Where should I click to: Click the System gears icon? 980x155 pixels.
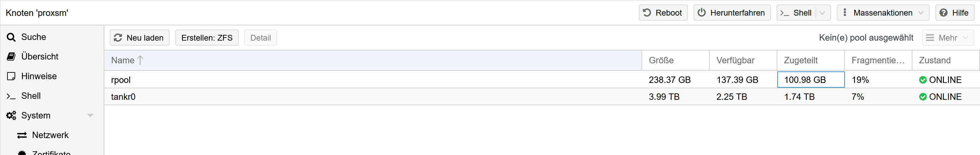coord(11,115)
